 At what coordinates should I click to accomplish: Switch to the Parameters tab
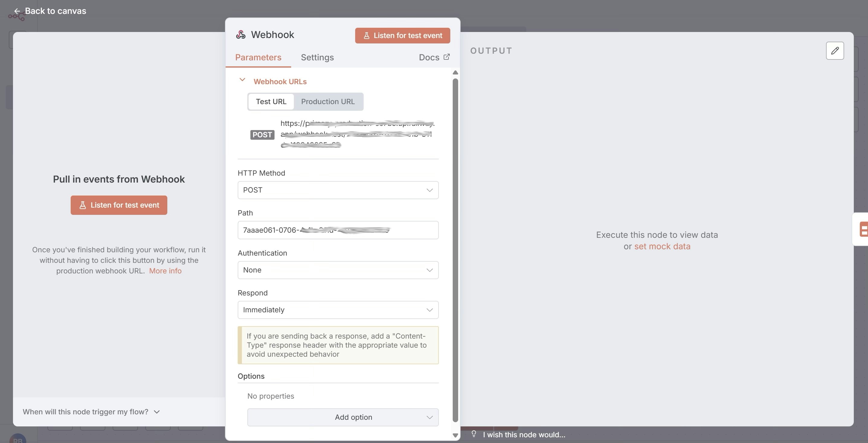coord(258,58)
